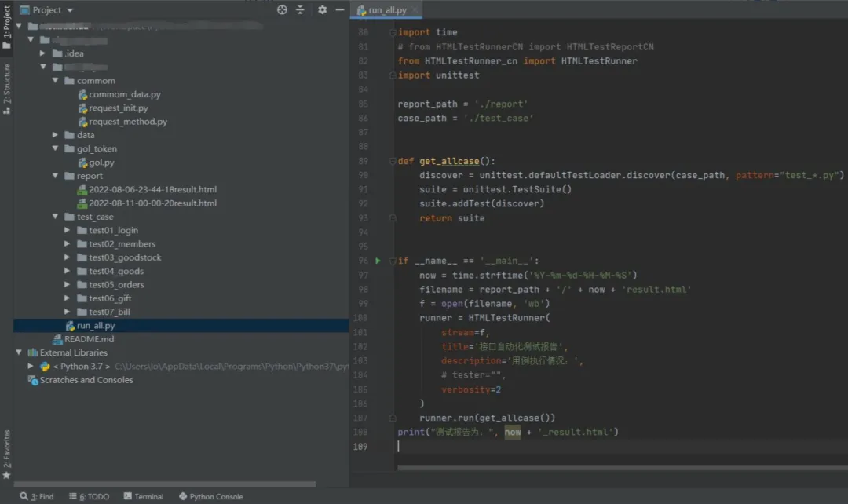848x504 pixels.
Task: Expand the test02_members folder
Action: [x=68, y=243]
